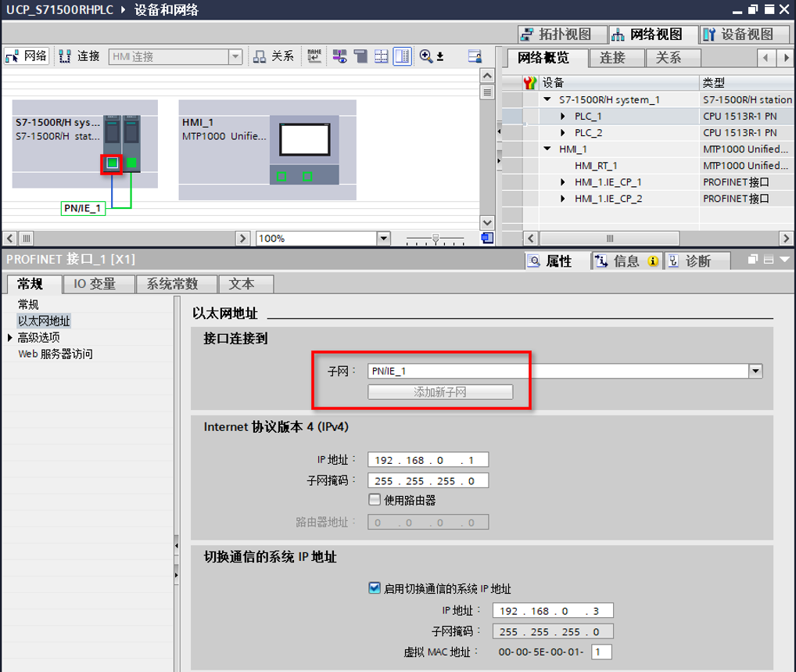The width and height of the screenshot is (796, 672).
Task: Click the HMI_1 device screen image
Action: pyautogui.click(x=304, y=141)
